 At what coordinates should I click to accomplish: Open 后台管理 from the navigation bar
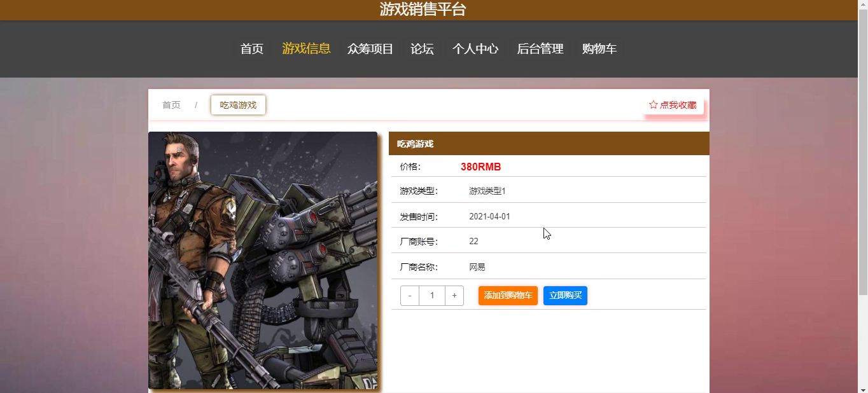pyautogui.click(x=540, y=49)
